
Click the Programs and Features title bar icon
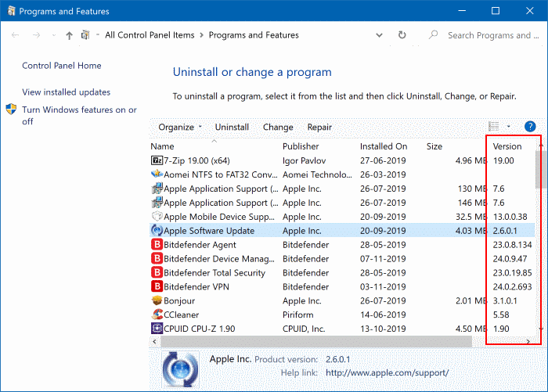[11, 11]
